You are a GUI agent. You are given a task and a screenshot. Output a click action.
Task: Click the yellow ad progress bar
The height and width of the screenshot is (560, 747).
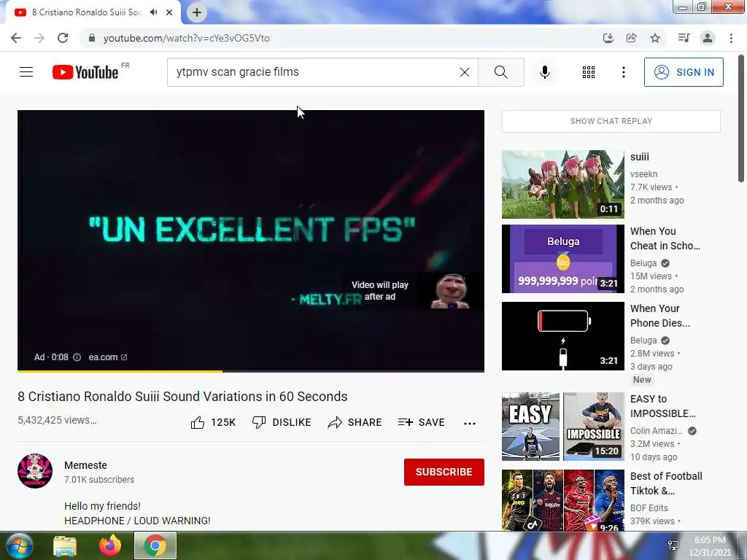[x=120, y=370]
